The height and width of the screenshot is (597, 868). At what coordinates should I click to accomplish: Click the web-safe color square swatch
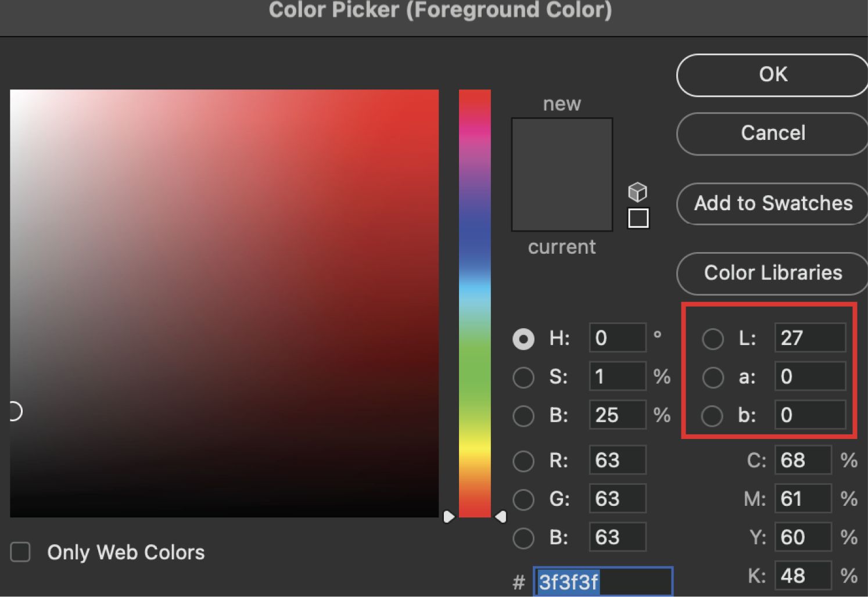point(638,218)
